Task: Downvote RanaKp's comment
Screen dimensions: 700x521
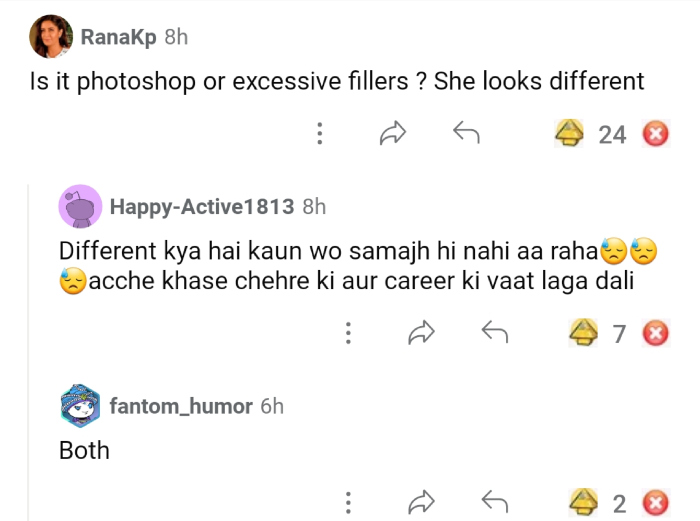Action: [x=655, y=134]
